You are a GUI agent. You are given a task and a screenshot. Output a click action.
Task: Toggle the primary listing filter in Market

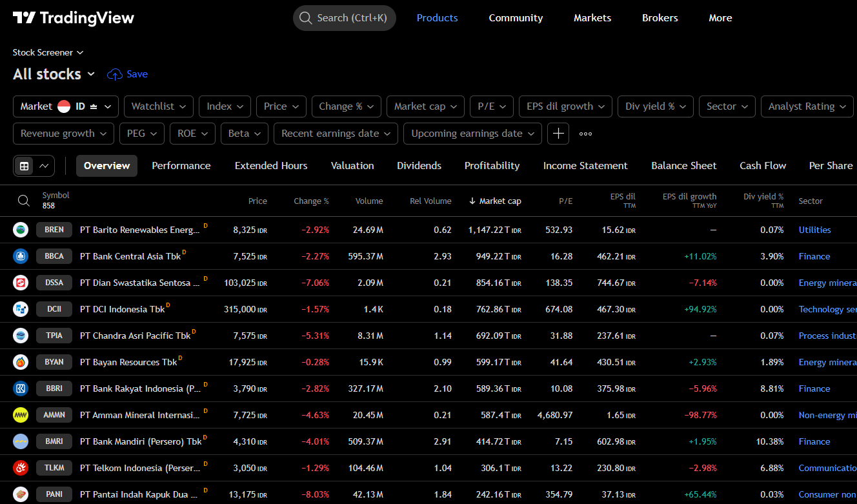coord(94,106)
